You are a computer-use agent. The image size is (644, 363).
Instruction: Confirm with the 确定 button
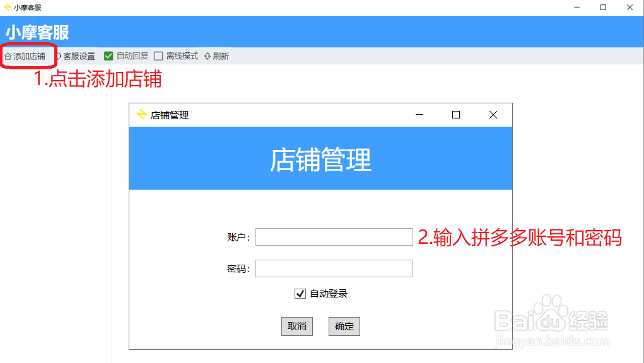tap(344, 326)
